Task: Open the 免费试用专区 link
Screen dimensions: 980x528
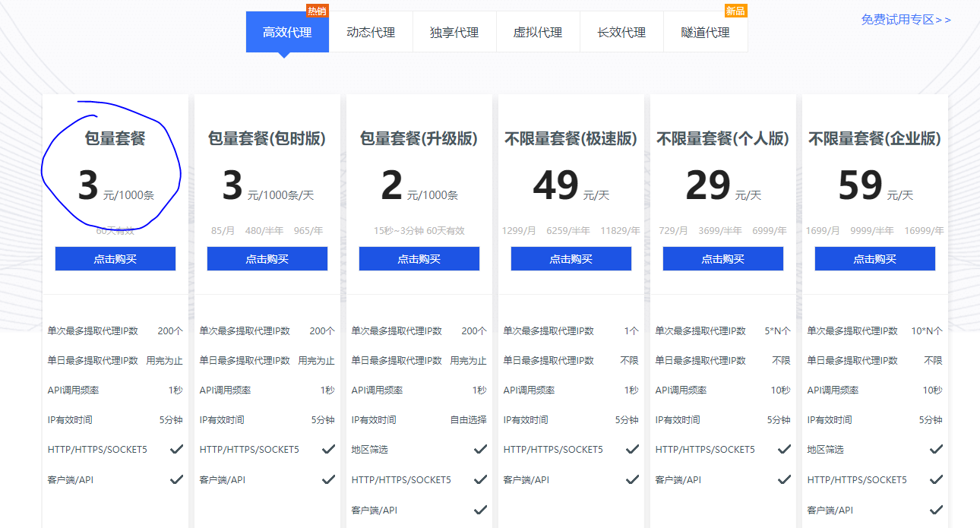Action: click(x=906, y=20)
